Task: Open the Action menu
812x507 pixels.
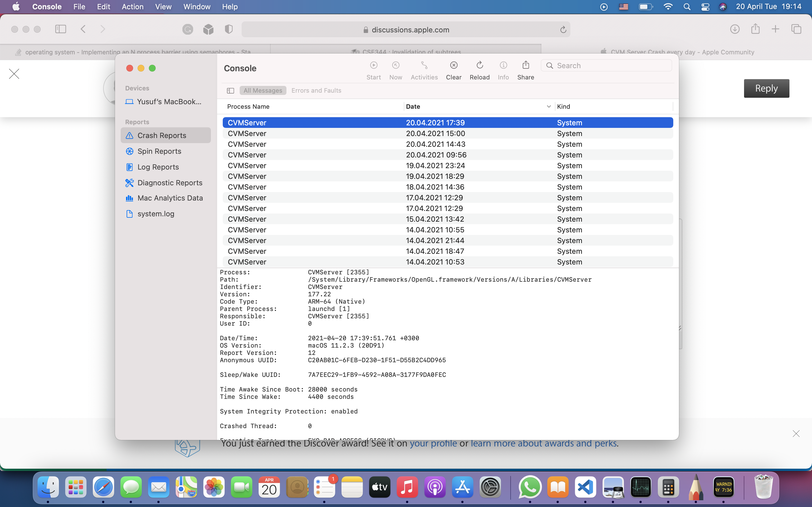Action: [132, 7]
